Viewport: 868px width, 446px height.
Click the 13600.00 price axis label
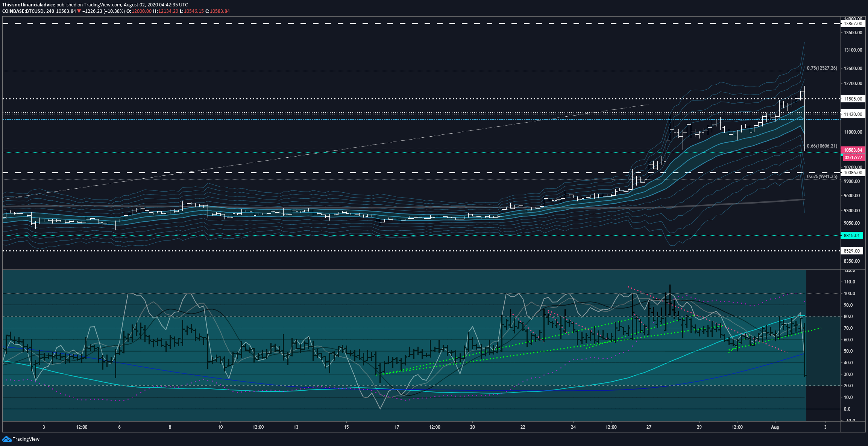(x=853, y=33)
